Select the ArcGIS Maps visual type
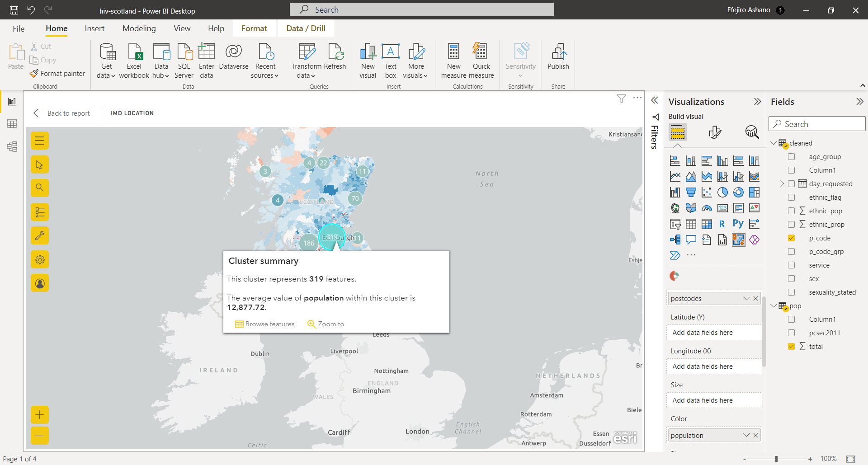The height and width of the screenshot is (465, 868). [x=738, y=240]
